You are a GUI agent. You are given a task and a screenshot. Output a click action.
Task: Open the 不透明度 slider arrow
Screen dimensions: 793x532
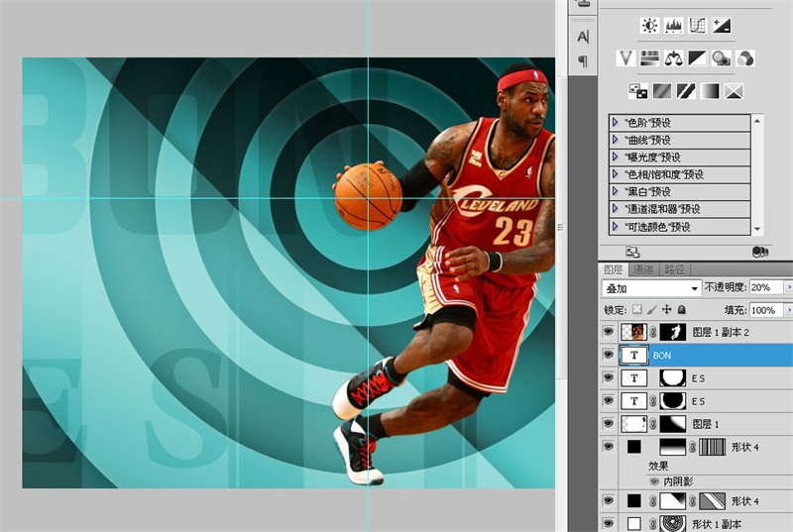point(786,287)
